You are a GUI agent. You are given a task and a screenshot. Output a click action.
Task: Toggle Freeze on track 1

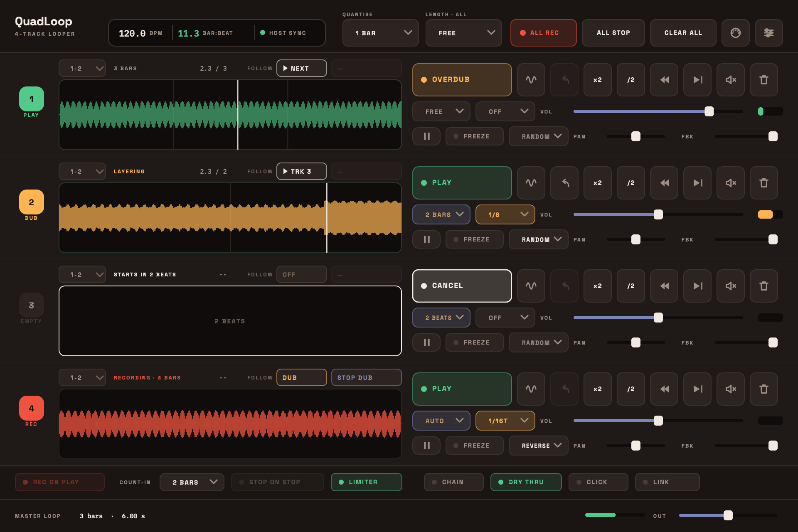474,136
